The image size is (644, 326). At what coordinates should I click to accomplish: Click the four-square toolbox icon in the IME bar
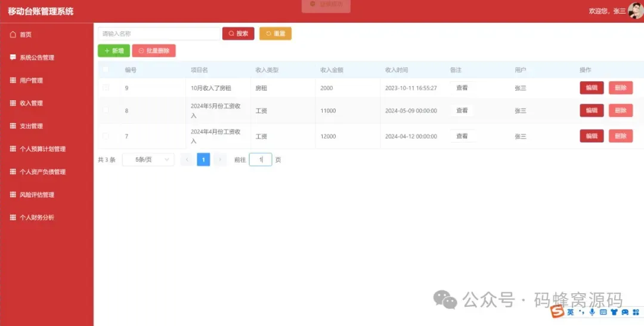point(636,312)
